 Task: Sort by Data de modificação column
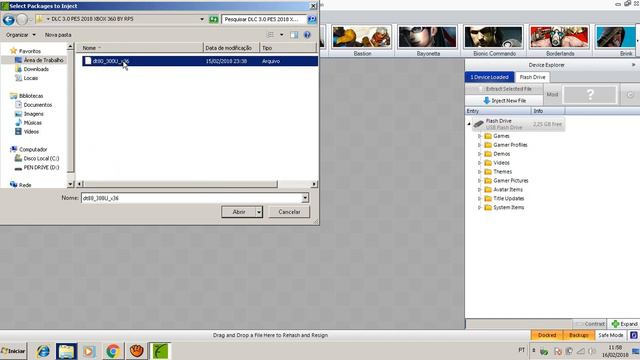231,48
